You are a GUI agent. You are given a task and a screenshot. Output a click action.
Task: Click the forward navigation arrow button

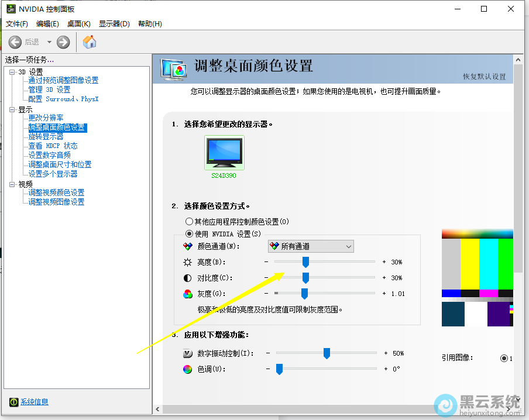63,42
